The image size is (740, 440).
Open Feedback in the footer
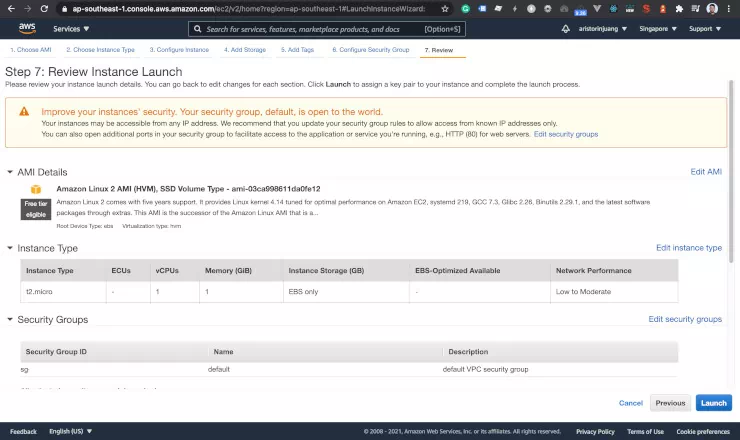point(23,432)
